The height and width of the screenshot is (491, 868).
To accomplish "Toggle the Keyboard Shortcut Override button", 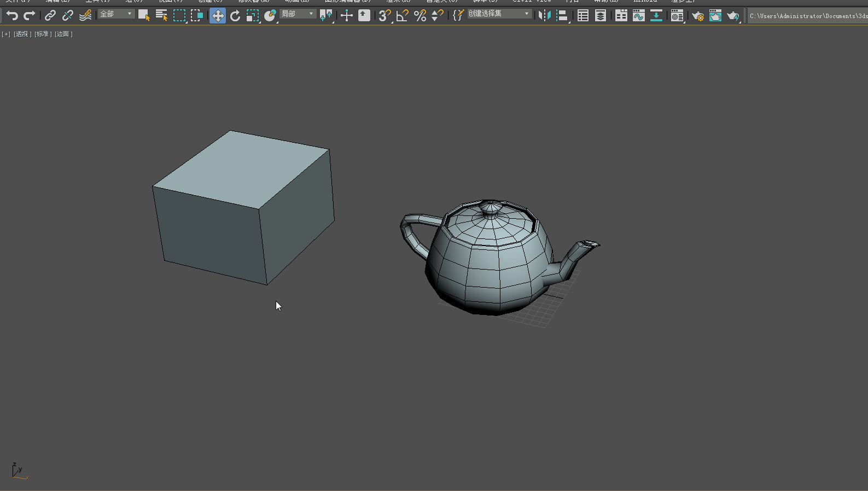I will coord(364,16).
